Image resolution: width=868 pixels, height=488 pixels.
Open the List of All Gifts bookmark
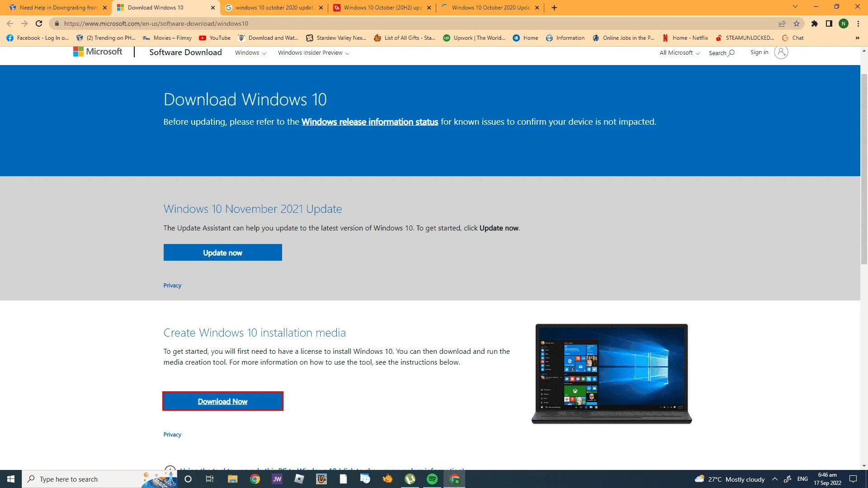click(x=405, y=38)
